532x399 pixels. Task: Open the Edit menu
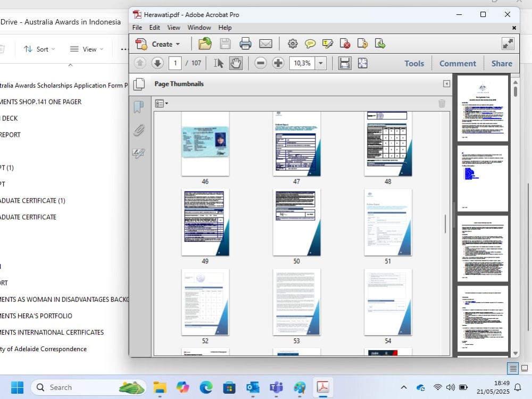click(x=154, y=28)
